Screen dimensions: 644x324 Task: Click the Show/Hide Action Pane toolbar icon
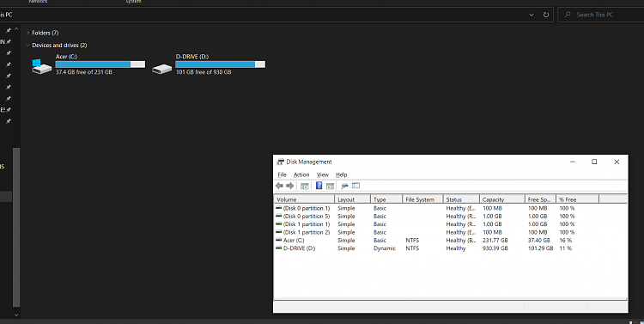330,186
